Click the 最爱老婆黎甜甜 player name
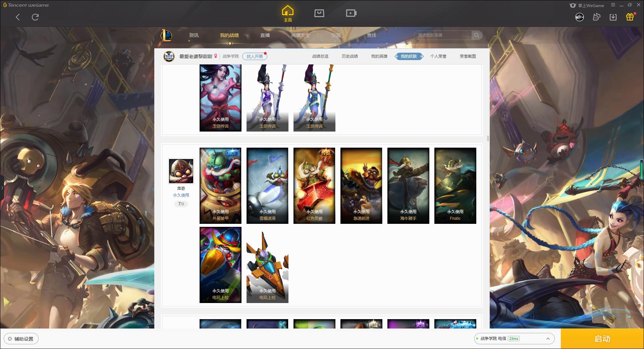This screenshot has height=349, width=644. point(196,56)
